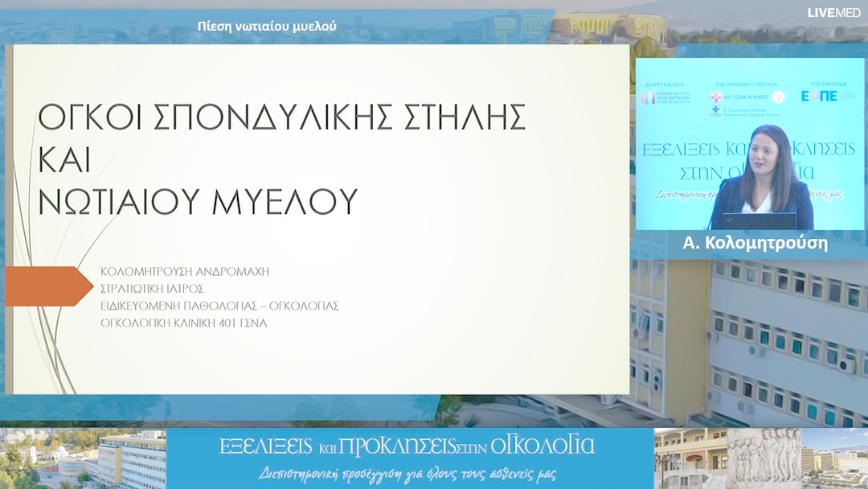
Task: Select the blue cross clinic emblem
Action: [715, 110]
